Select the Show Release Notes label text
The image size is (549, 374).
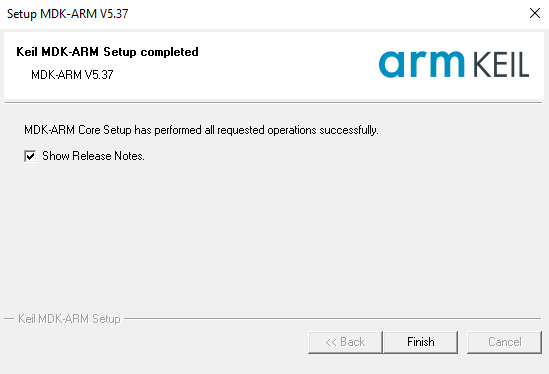click(93, 156)
